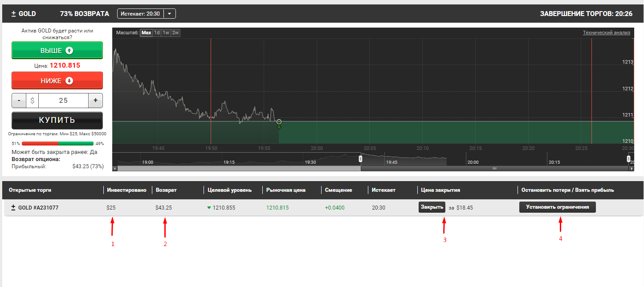The image size is (644, 287).
Task: Click the right range handle on the navigator
Action: tap(629, 158)
